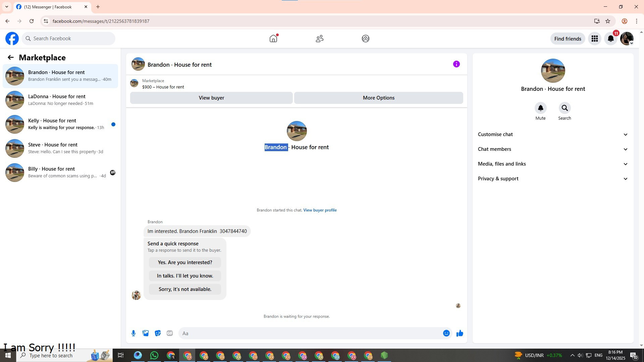The image size is (644, 362).
Task: Mute this conversation with bell icon
Action: point(540,108)
